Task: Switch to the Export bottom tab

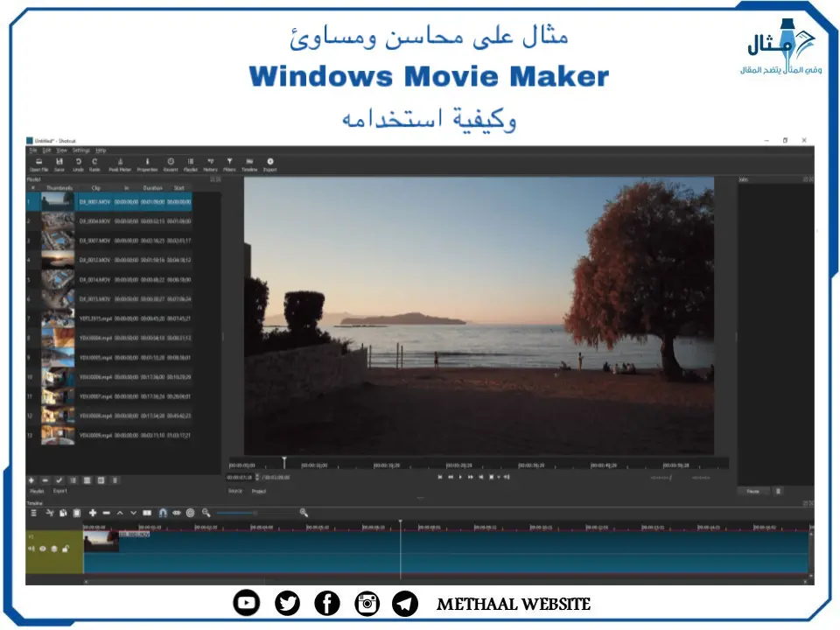Action: tap(60, 491)
